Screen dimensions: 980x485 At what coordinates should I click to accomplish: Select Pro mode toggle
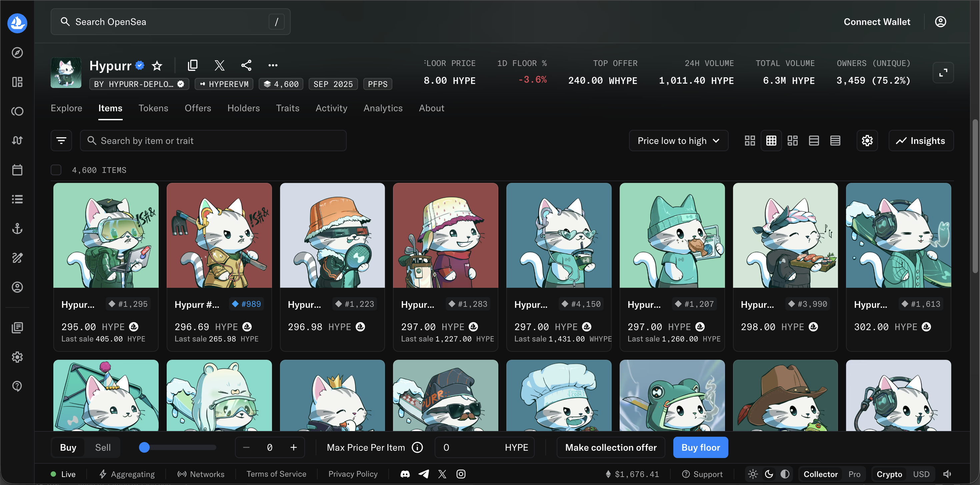click(x=854, y=474)
